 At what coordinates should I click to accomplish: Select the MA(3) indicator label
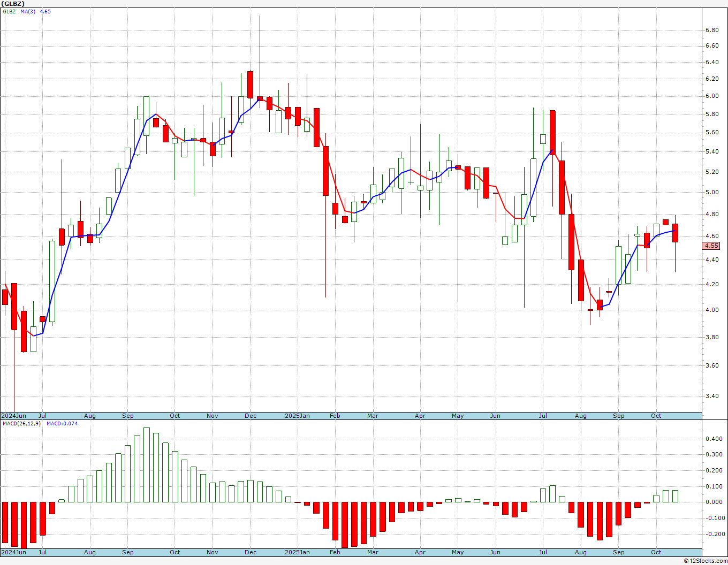[x=28, y=11]
